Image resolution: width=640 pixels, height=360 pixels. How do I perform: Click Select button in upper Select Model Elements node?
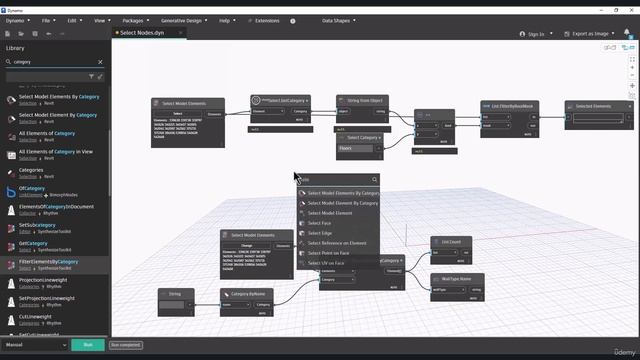point(178,114)
